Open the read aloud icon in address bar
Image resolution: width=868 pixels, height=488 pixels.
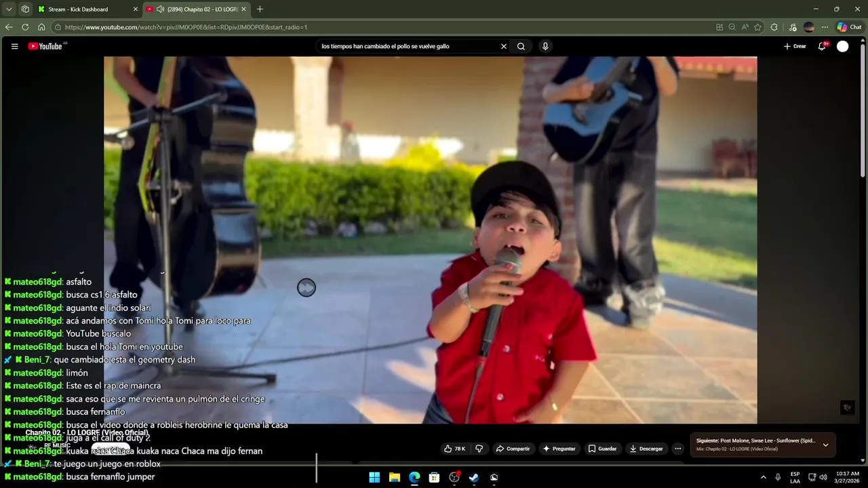[x=745, y=27]
